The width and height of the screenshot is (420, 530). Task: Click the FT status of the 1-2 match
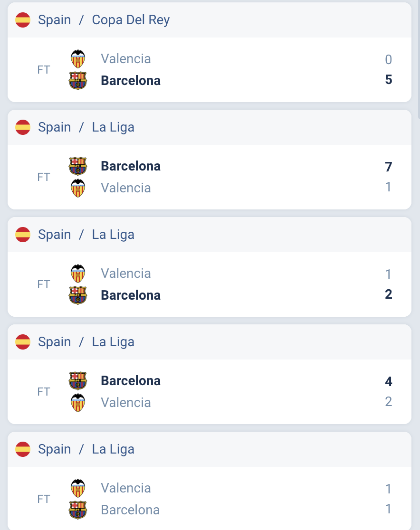point(44,284)
